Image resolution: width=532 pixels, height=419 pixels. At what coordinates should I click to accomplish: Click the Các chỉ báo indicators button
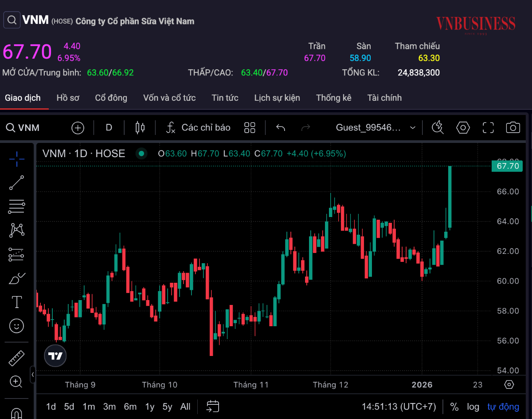coord(198,128)
